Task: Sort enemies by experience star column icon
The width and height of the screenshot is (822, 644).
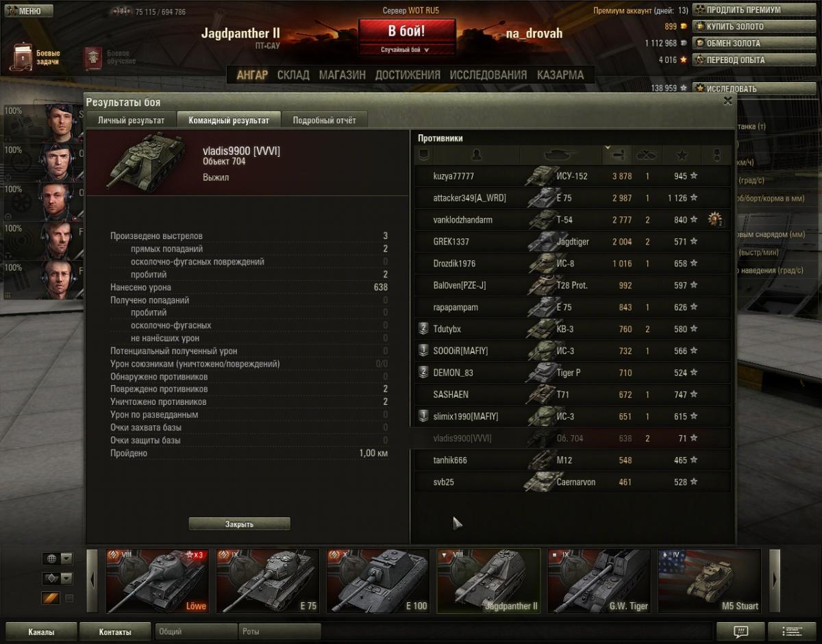Action: coord(682,155)
